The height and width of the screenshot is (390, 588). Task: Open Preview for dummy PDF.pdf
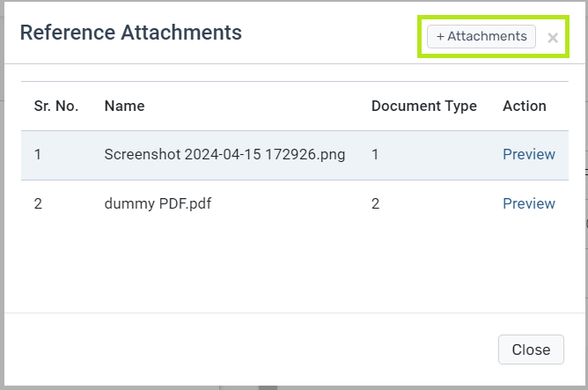pos(529,203)
